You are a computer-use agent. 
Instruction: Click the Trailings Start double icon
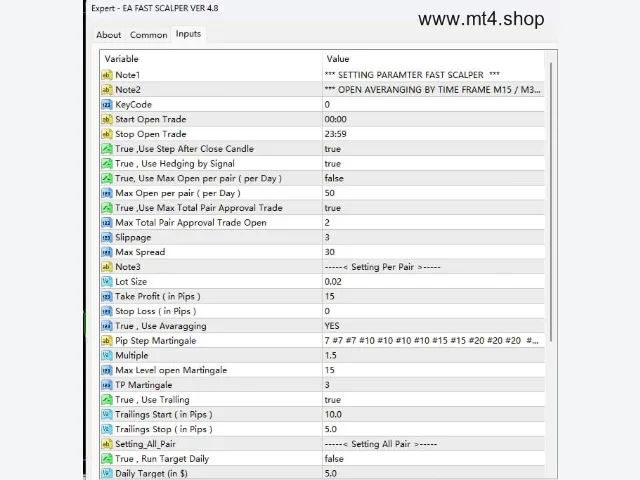click(x=107, y=415)
